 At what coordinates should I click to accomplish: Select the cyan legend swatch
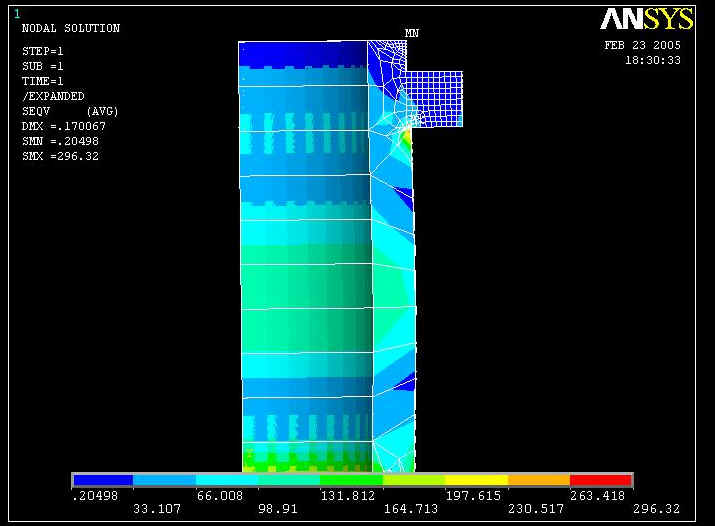pyautogui.click(x=227, y=480)
